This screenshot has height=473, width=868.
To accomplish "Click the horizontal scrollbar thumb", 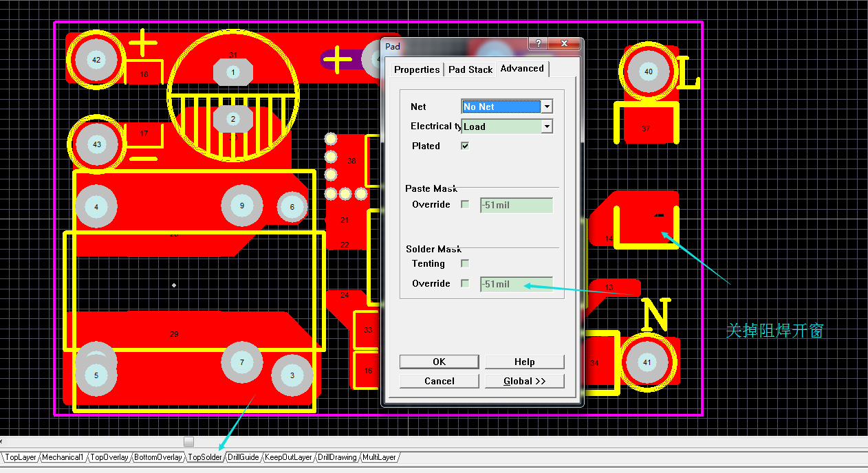I will point(188,441).
